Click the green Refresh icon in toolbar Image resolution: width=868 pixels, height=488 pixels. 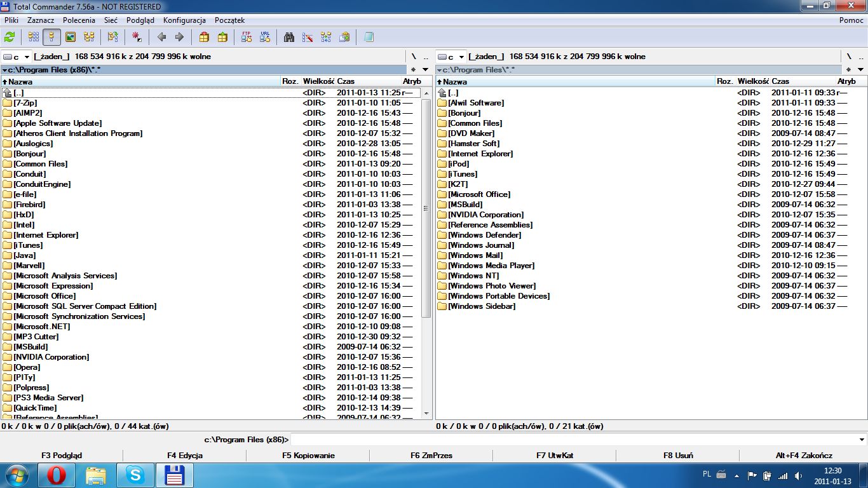pos(10,37)
